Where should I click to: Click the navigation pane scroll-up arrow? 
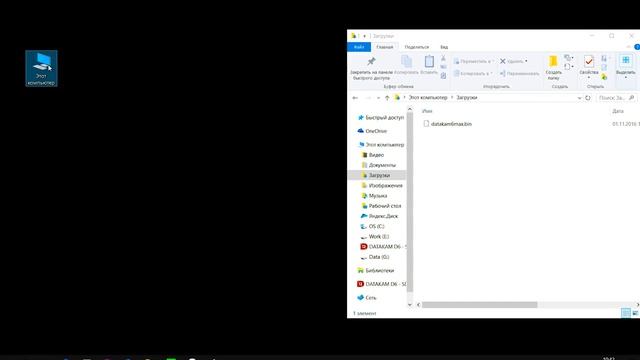point(410,109)
